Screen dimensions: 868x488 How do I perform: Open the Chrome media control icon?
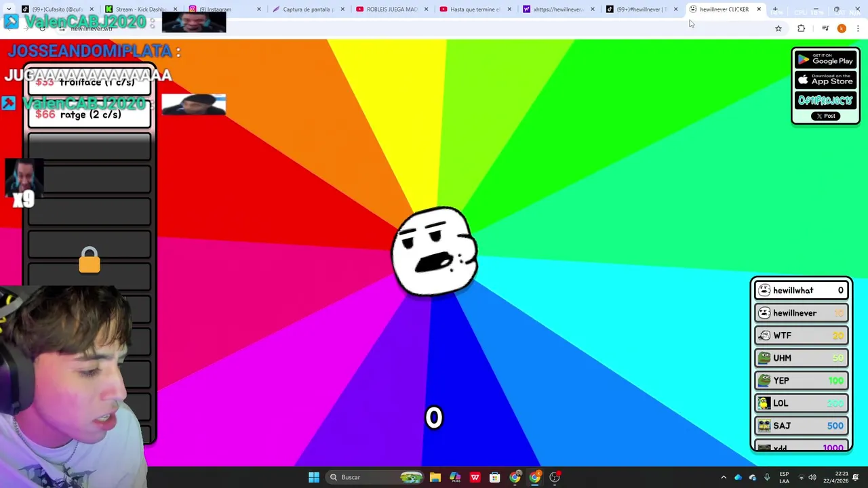(825, 28)
